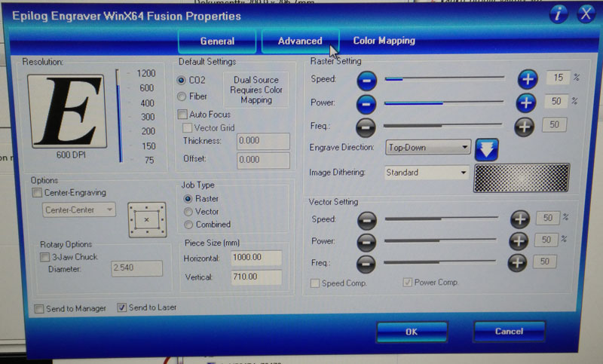Enable the 3-Jaw Chuck checkbox

pyautogui.click(x=45, y=257)
